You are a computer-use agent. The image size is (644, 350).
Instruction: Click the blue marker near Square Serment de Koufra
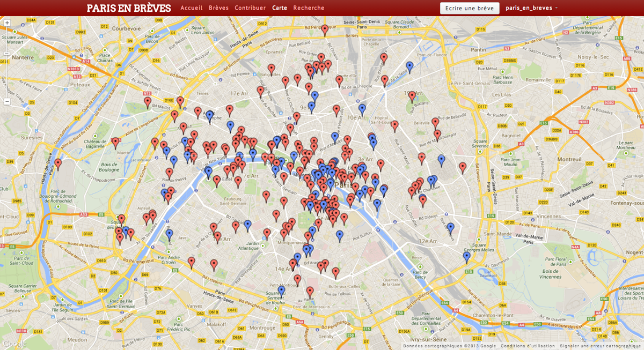[x=281, y=291]
